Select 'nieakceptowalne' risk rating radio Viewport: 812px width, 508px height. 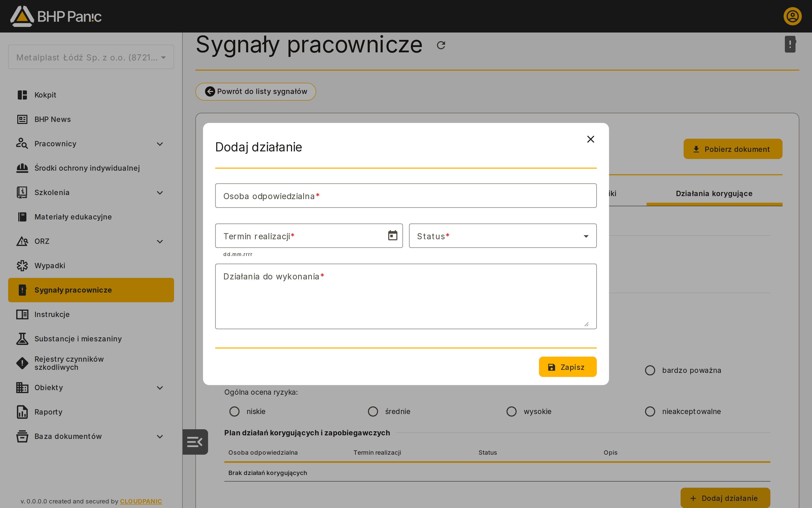click(x=650, y=411)
